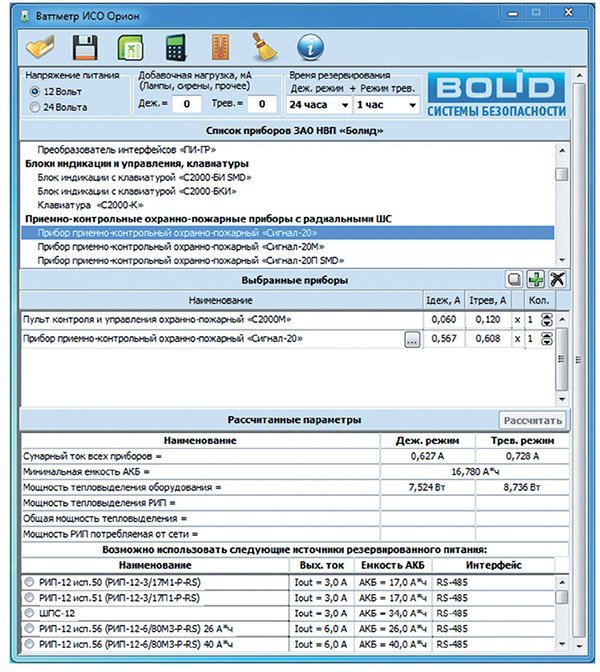The image size is (600, 672).
Task: Click the BOLID logo banner
Action: click(x=497, y=93)
